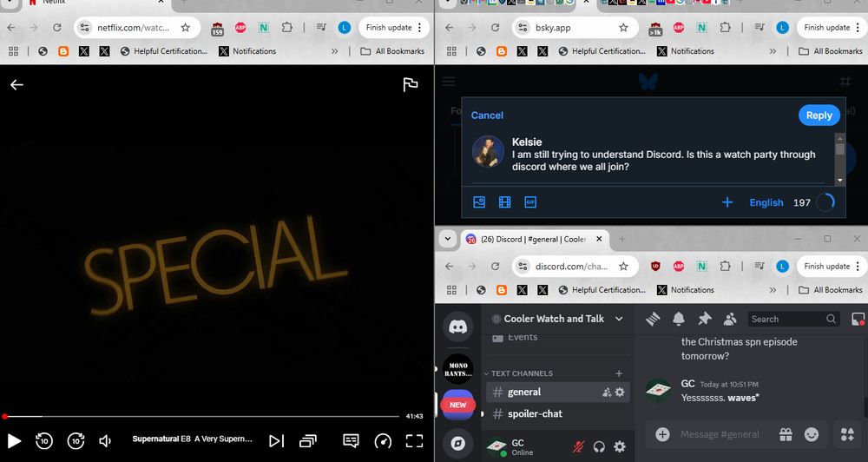Screen dimensions: 868x462
Task: Reload the Netflix browser window
Action: (x=57, y=28)
